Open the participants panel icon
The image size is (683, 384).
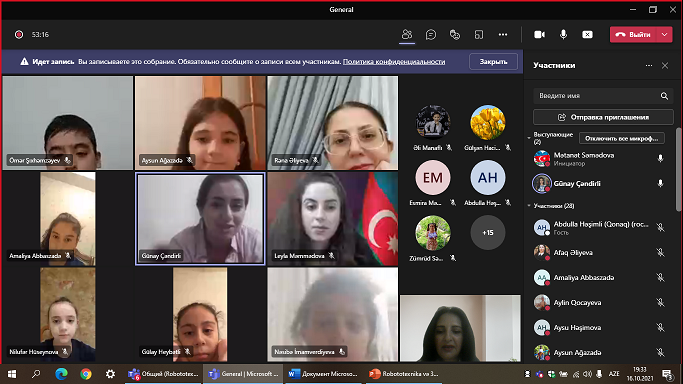click(407, 34)
